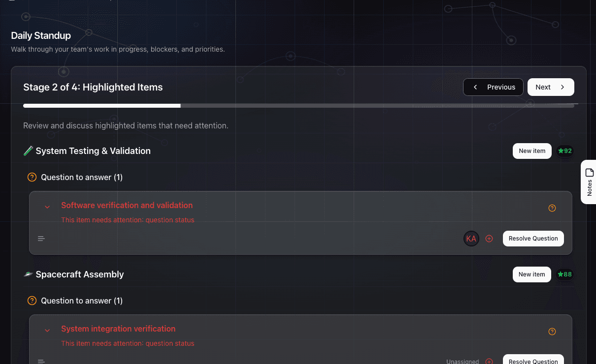Click question status icon on System integration verification
Viewport: 596px width, 364px height.
(552, 332)
